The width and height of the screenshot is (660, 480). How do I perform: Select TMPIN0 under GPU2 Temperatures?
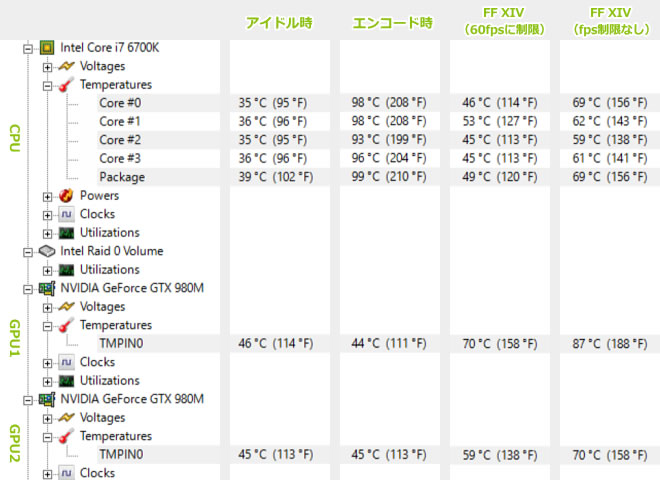(121, 455)
